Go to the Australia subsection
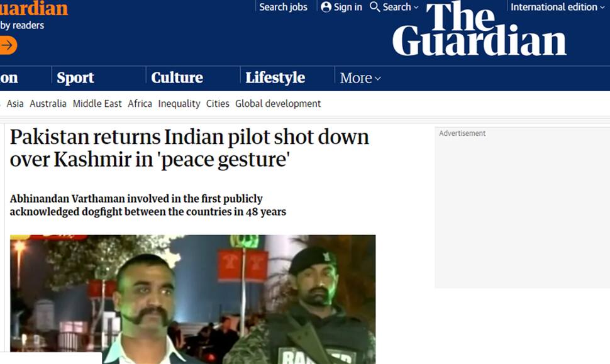The width and height of the screenshot is (610, 364). click(x=48, y=104)
